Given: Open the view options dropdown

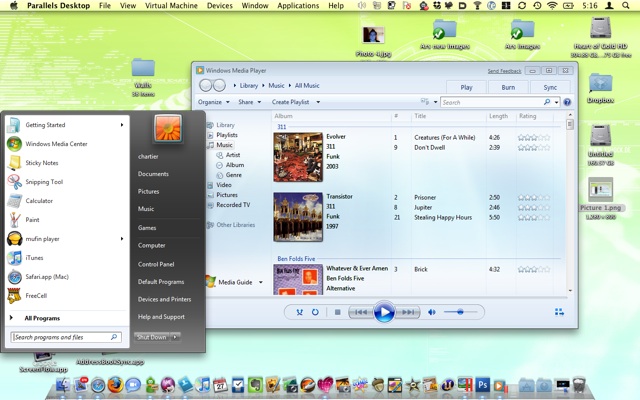Looking at the screenshot, I should tap(436, 102).
